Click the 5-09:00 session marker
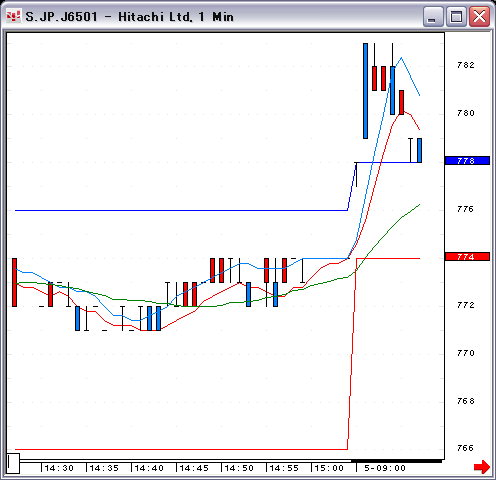This screenshot has height=480, width=496. coord(385,468)
